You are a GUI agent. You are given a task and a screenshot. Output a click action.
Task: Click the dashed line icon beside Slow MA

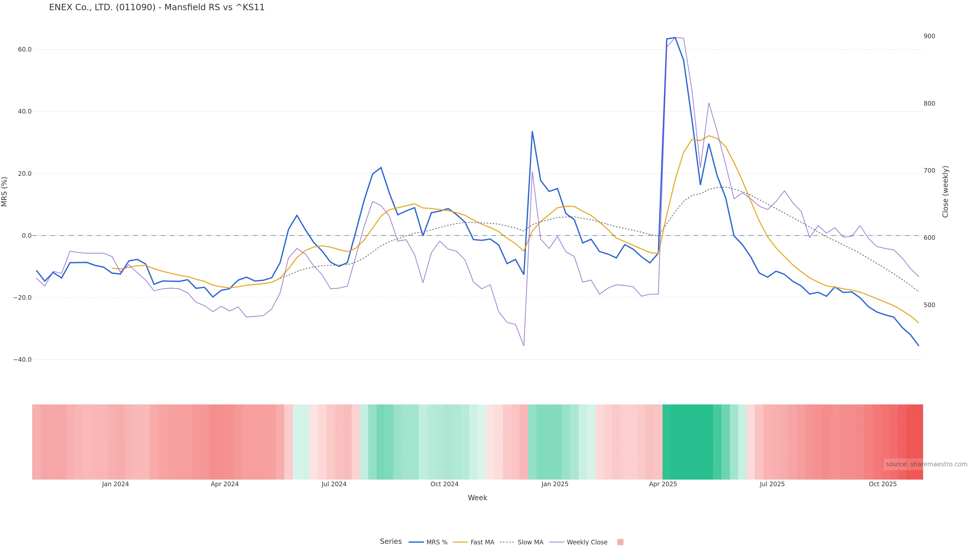[507, 542]
